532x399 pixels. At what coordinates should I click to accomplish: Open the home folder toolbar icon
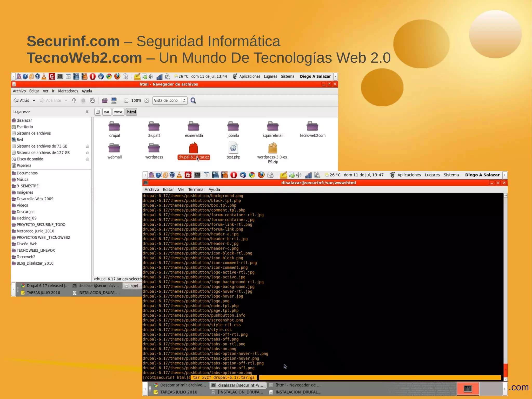(x=105, y=100)
